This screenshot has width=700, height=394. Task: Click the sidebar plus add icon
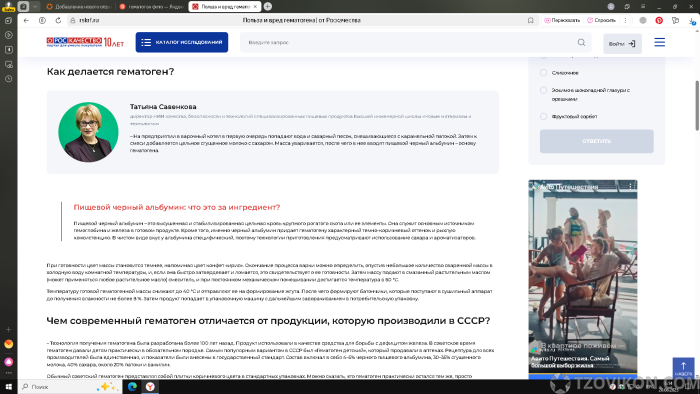[8, 329]
